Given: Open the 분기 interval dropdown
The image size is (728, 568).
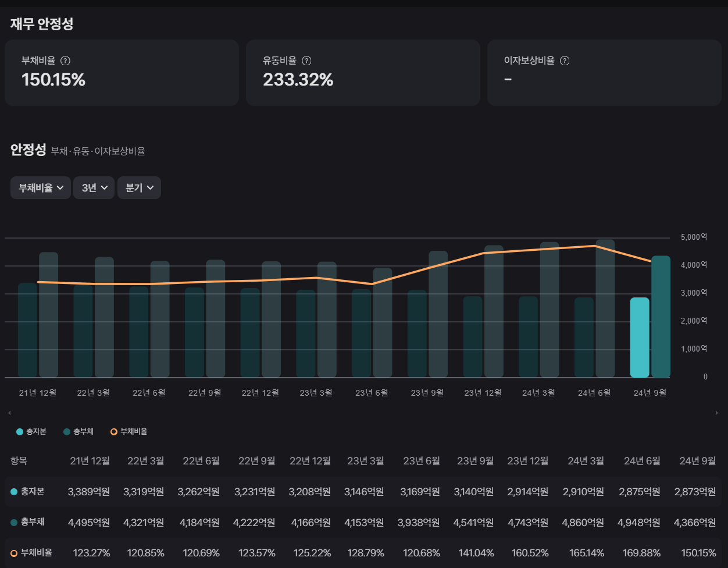Looking at the screenshot, I should 140,188.
